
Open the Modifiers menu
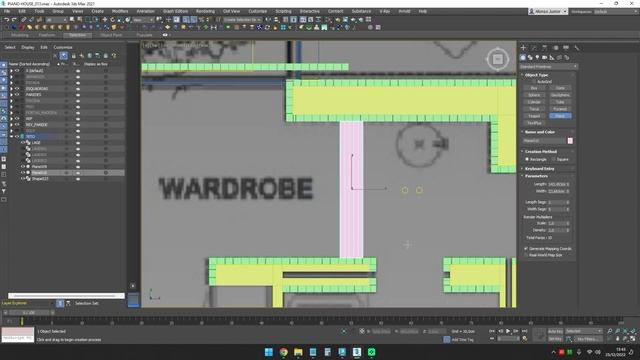120,11
